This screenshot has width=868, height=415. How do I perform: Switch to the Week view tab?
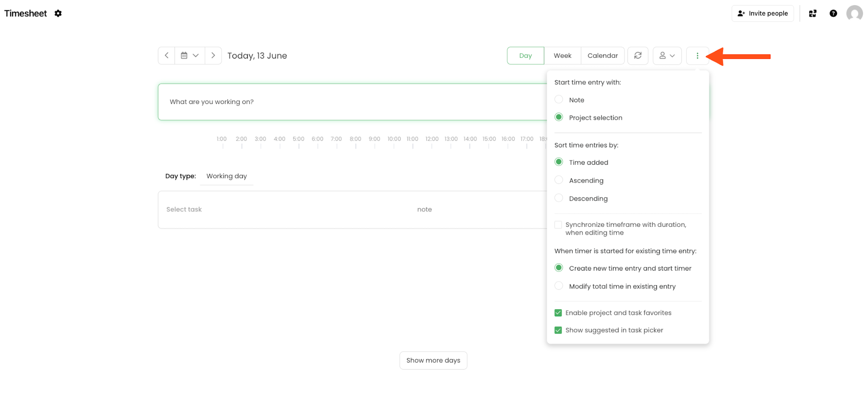point(562,56)
